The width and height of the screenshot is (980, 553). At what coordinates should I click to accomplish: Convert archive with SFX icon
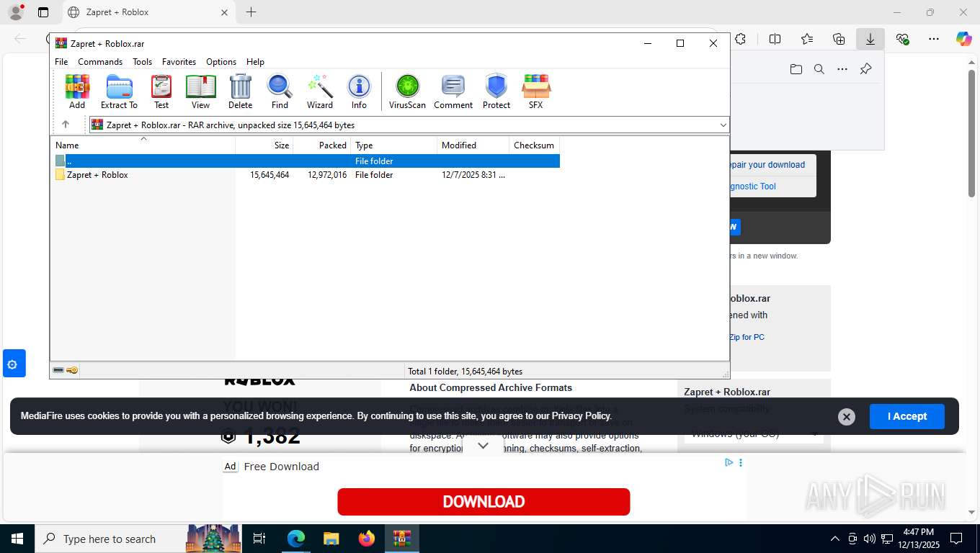[x=535, y=91]
